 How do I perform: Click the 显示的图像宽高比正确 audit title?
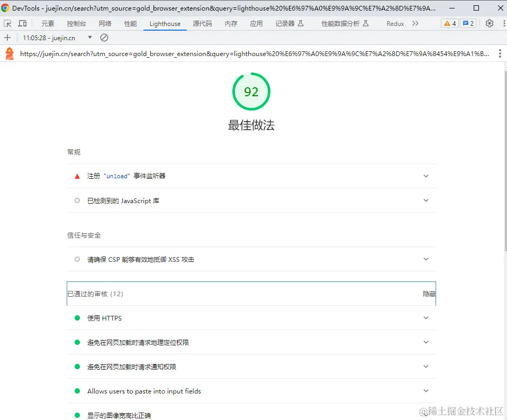coord(119,415)
